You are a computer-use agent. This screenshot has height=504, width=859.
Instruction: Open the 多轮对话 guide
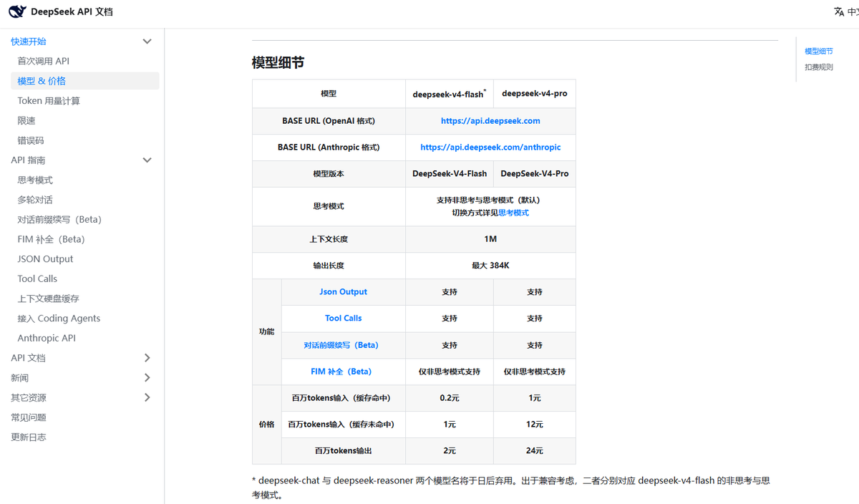[35, 200]
